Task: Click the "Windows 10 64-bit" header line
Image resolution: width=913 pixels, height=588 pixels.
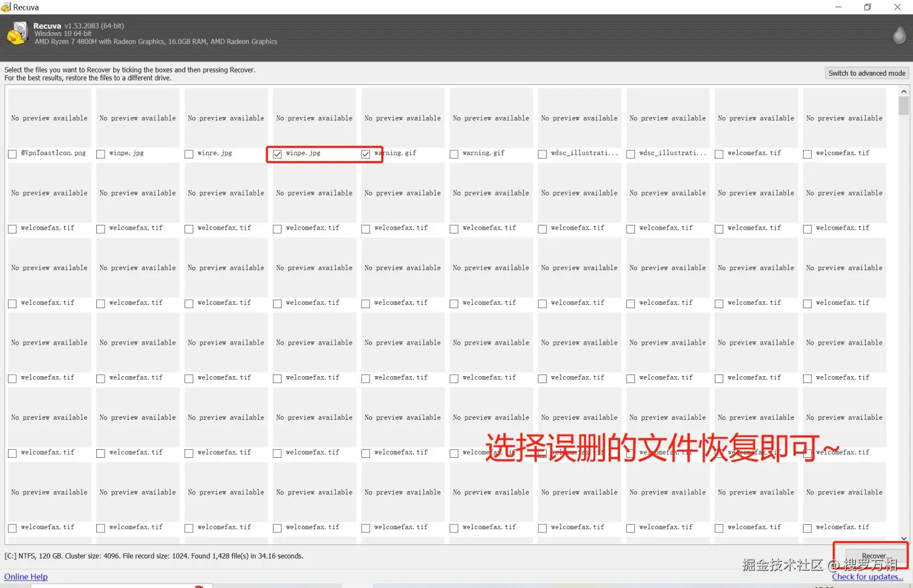Action: 63,34
